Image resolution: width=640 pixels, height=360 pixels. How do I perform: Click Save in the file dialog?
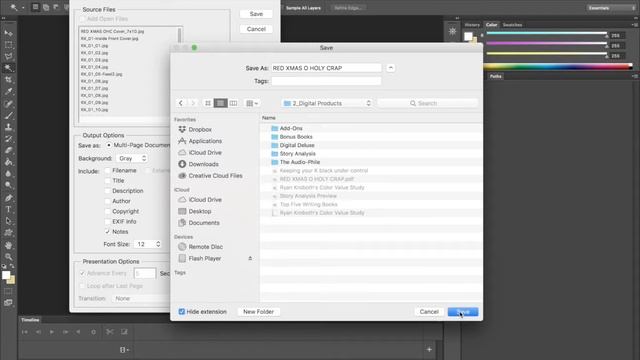tap(463, 312)
